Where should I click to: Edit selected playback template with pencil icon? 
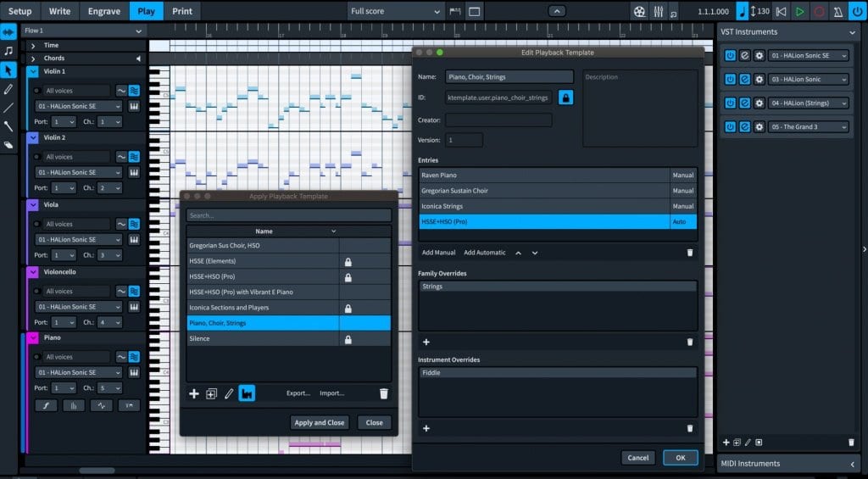coord(229,393)
